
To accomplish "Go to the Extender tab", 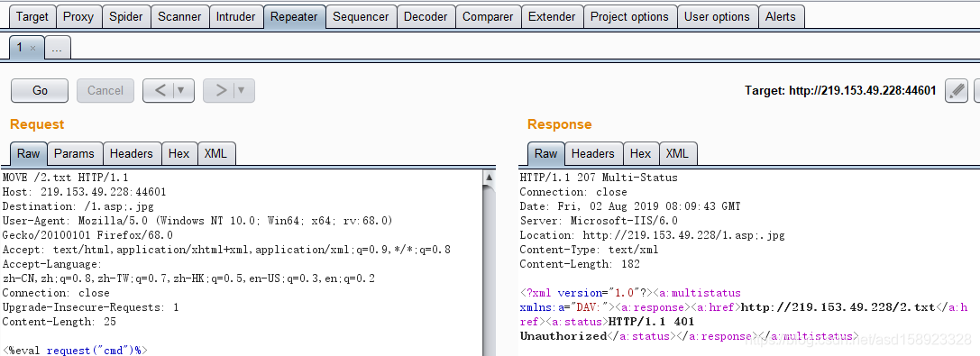I will pos(552,17).
